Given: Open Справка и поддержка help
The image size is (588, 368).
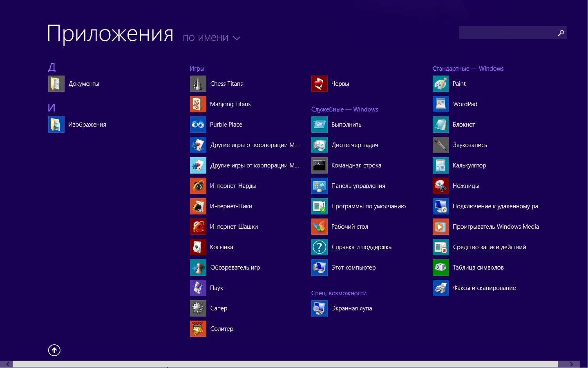Looking at the screenshot, I should [x=351, y=247].
